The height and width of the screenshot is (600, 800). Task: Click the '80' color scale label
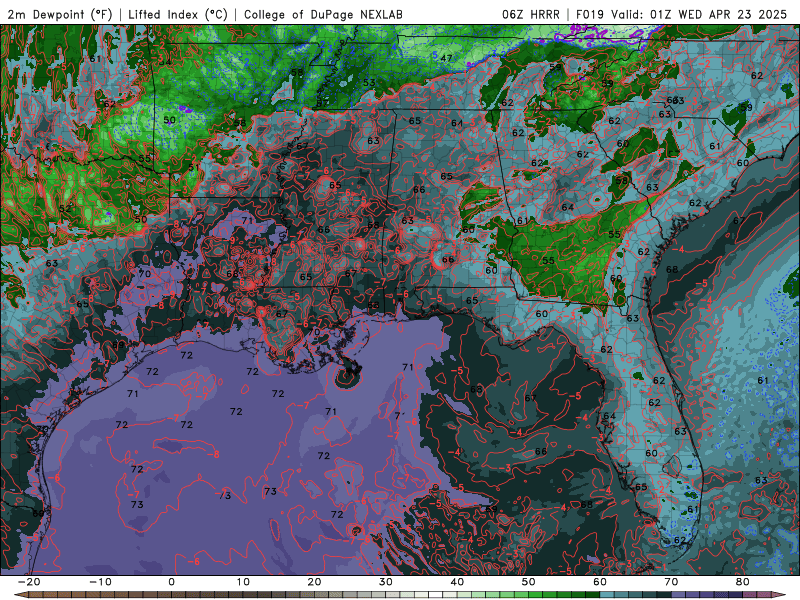coord(743,582)
